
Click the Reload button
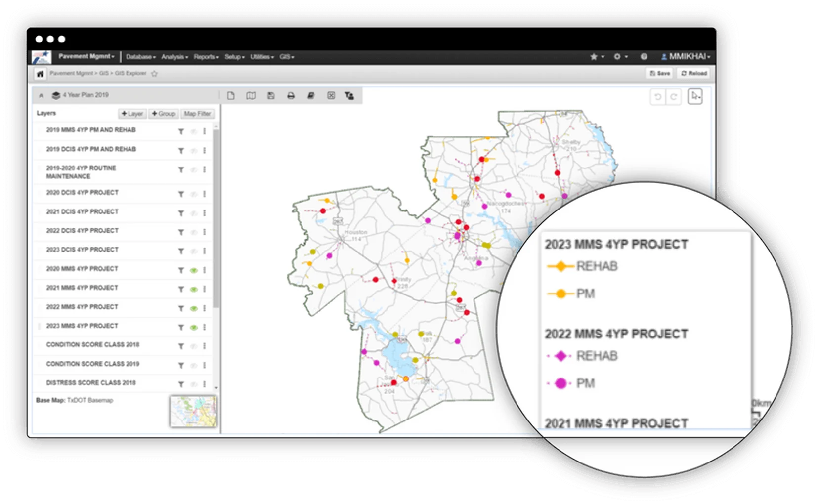(x=693, y=73)
